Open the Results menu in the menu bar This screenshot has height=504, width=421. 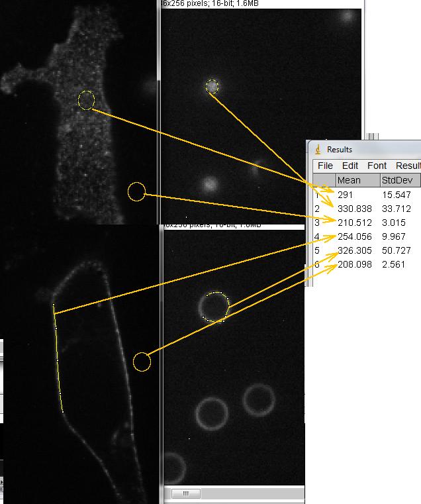click(408, 166)
